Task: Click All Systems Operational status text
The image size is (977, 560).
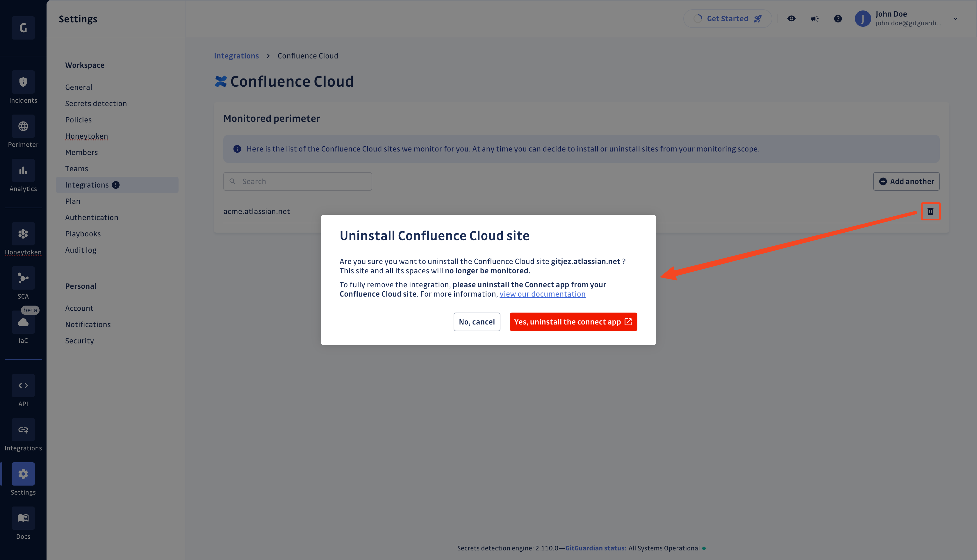Action: tap(664, 548)
